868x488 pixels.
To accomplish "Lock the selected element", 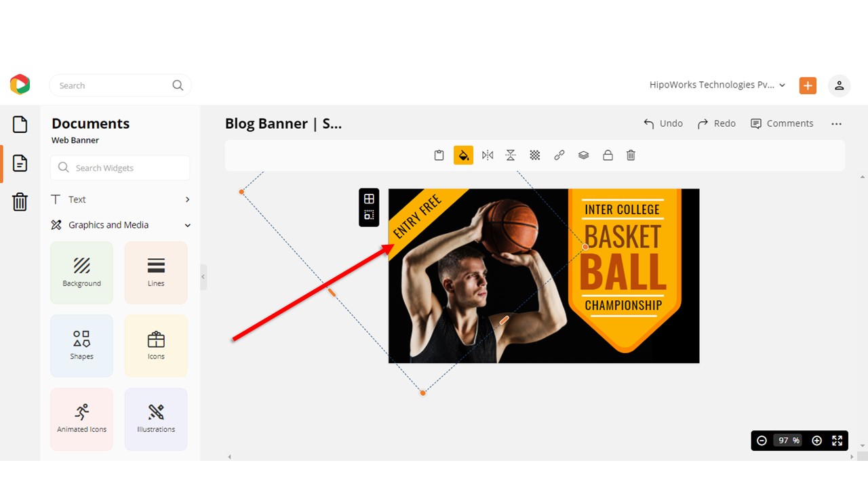I will point(608,155).
